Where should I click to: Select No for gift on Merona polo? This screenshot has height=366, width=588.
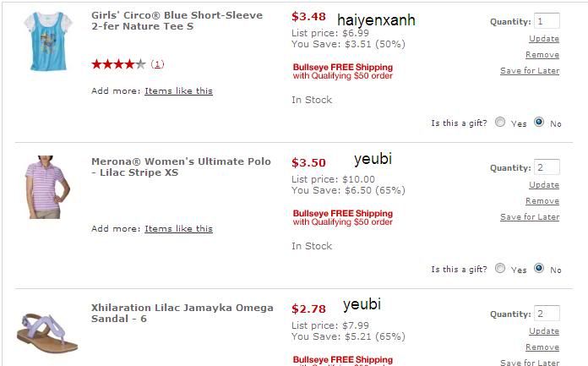click(539, 269)
